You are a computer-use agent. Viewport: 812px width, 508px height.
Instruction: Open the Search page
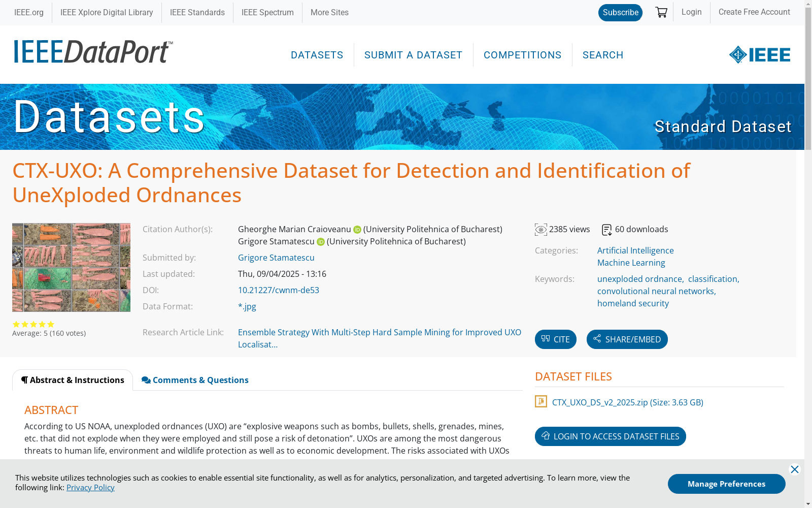[603, 55]
